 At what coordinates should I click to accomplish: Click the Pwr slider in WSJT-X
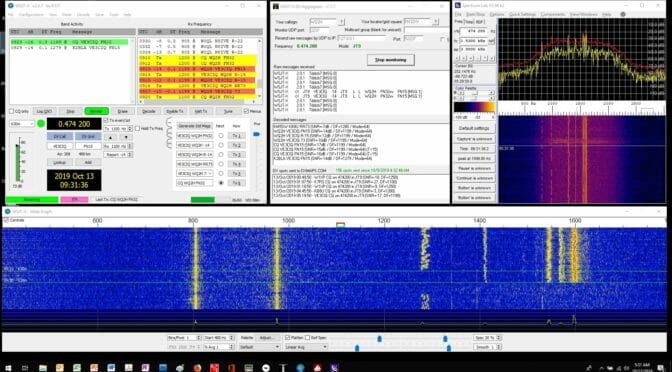click(x=257, y=135)
